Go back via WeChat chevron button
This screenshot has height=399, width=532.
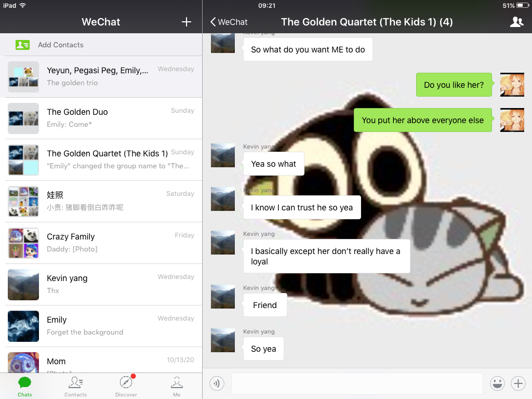click(229, 22)
